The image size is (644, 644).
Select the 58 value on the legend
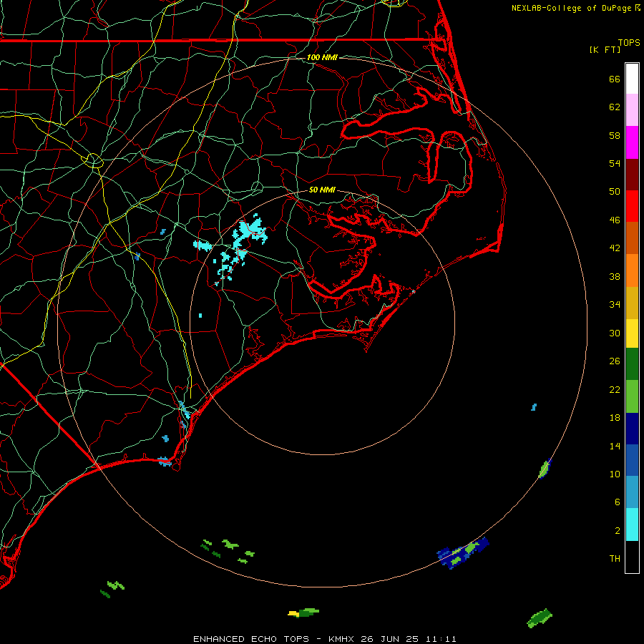point(615,135)
